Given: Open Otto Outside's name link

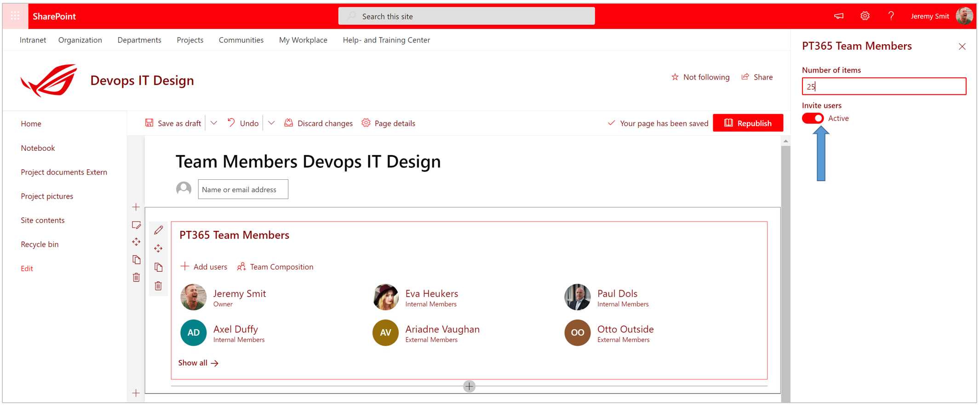Looking at the screenshot, I should click(625, 329).
